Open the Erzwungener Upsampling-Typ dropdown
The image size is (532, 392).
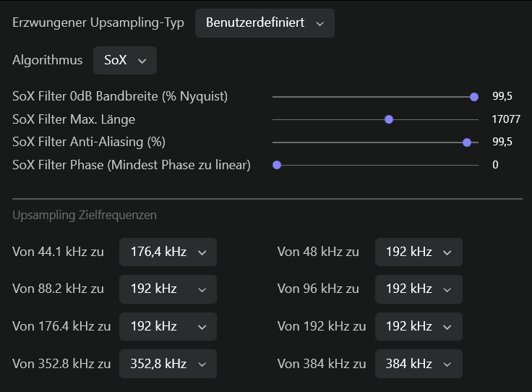click(x=265, y=22)
